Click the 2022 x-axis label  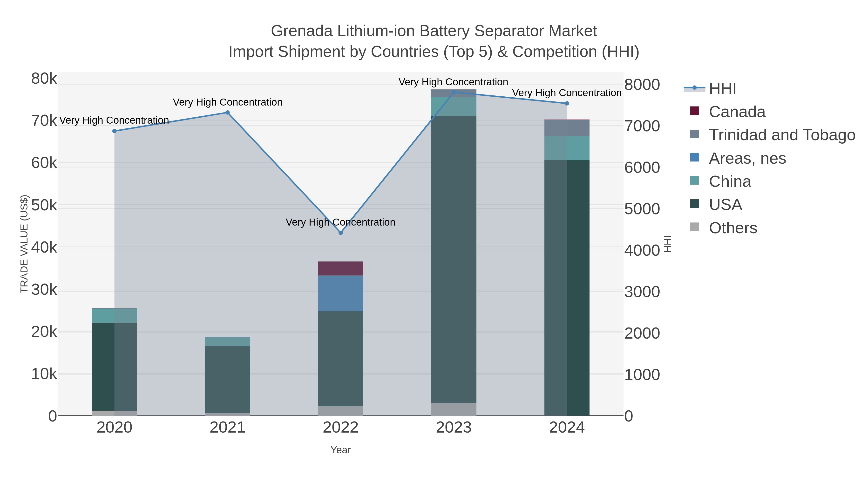point(341,428)
